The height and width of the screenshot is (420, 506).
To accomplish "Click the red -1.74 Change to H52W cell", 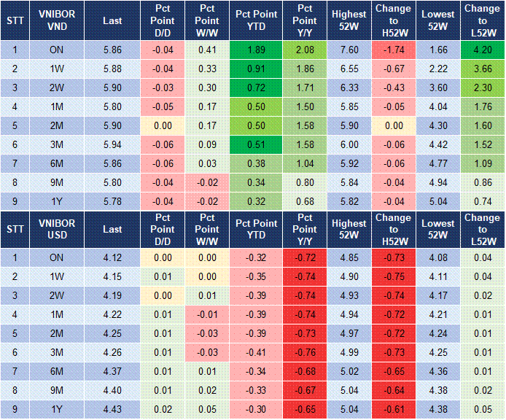I will pos(393,50).
